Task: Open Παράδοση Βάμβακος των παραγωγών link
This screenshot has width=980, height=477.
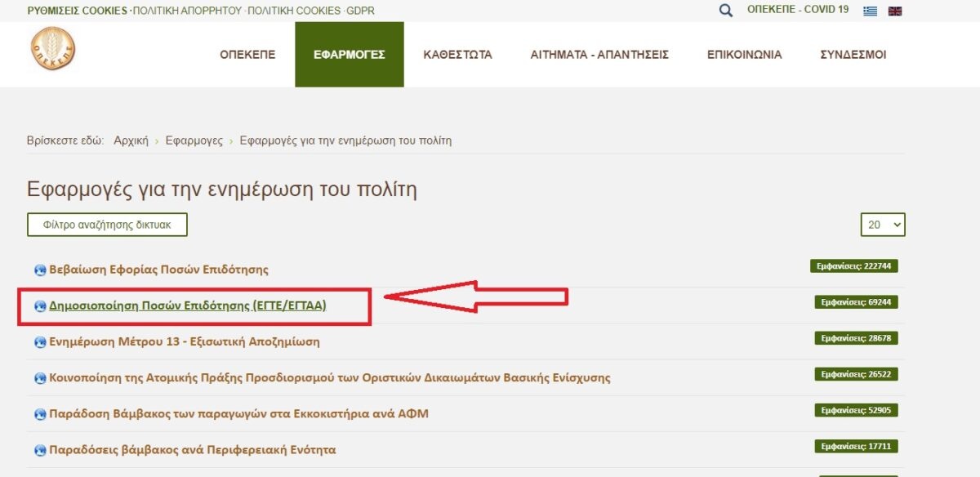Action: click(x=238, y=414)
